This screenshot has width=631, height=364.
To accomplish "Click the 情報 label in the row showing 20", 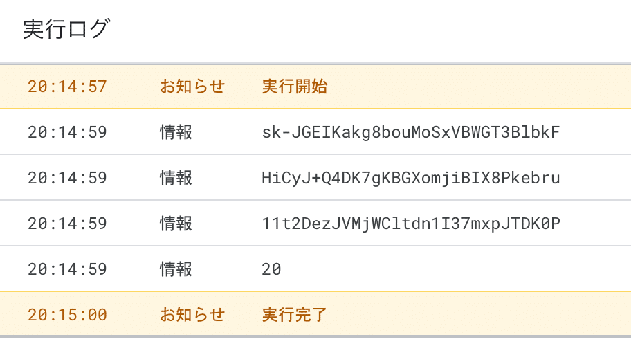I will point(176,269).
